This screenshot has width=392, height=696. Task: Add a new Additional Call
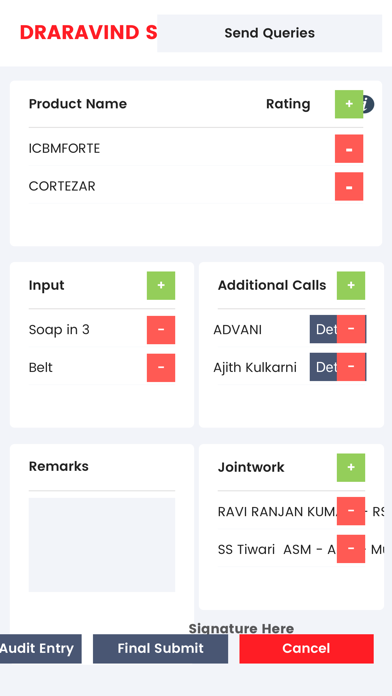coord(351,285)
